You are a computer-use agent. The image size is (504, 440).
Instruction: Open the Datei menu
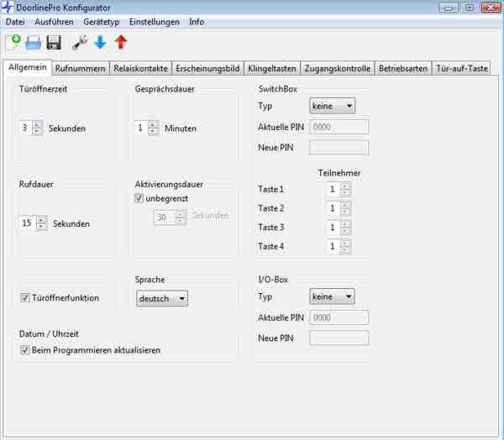tap(15, 22)
